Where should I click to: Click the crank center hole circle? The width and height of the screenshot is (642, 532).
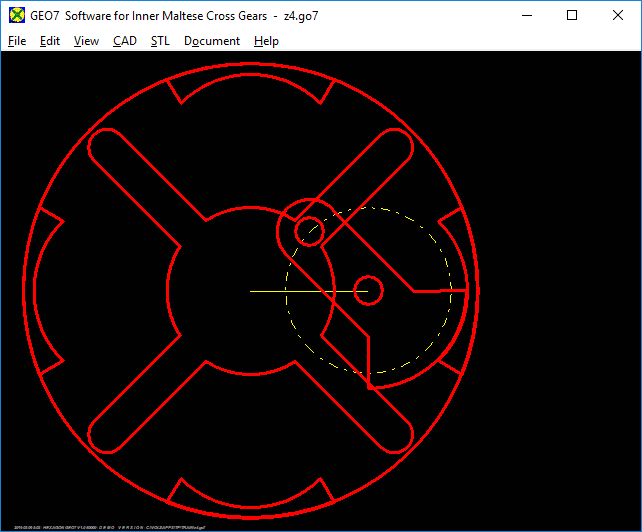click(368, 290)
